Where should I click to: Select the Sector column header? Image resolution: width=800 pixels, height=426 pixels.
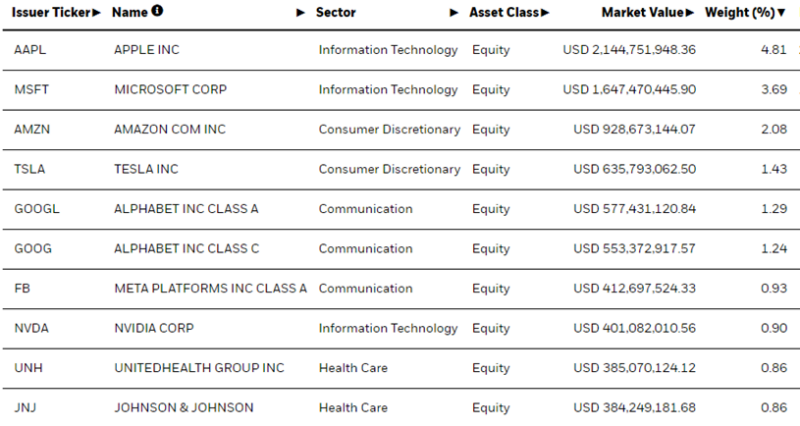point(336,13)
